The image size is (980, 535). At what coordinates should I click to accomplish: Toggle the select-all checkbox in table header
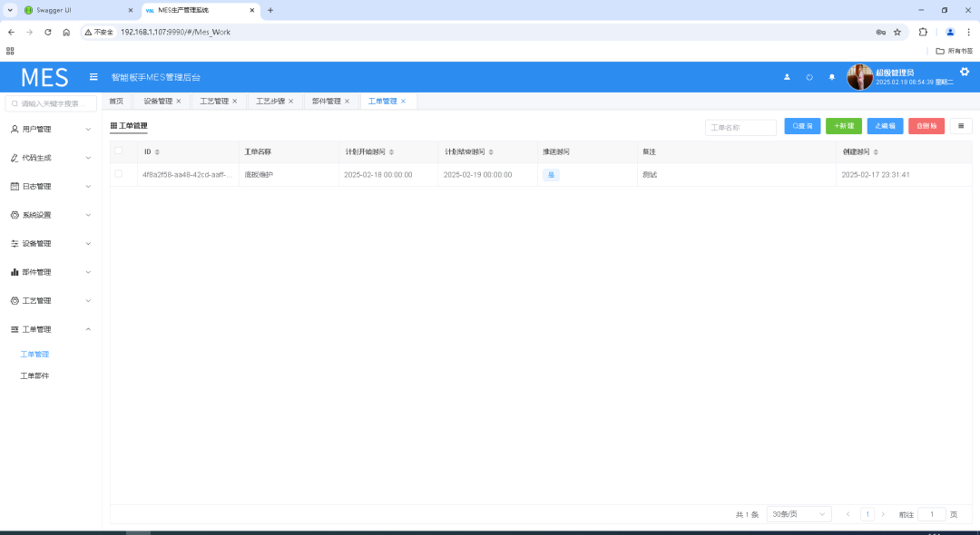coord(118,151)
